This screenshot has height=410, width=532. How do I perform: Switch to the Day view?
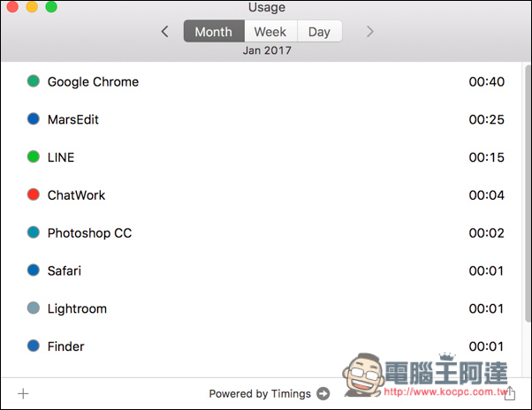point(319,31)
